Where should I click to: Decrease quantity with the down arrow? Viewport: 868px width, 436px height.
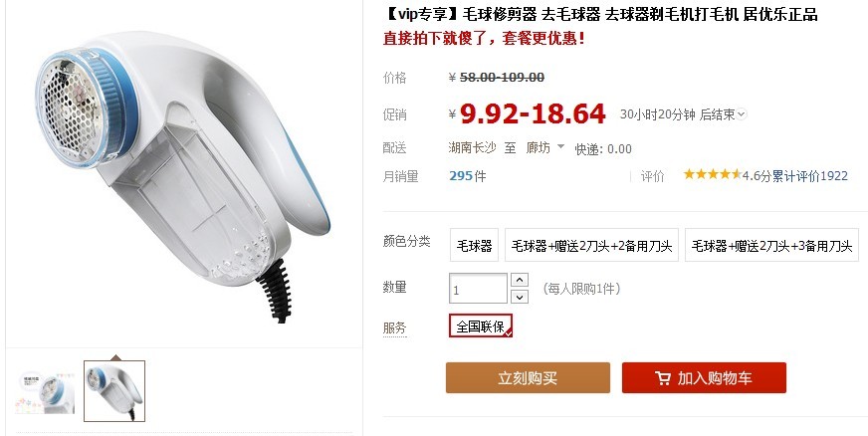point(520,297)
